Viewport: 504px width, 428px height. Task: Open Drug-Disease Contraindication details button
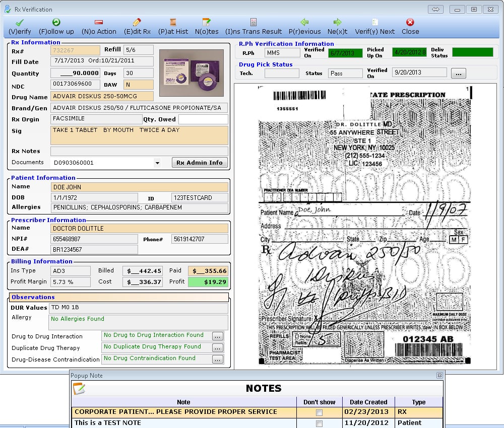point(217,360)
